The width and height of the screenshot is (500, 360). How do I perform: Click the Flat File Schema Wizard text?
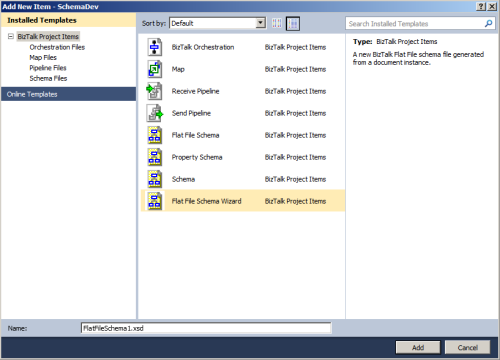[x=206, y=201]
